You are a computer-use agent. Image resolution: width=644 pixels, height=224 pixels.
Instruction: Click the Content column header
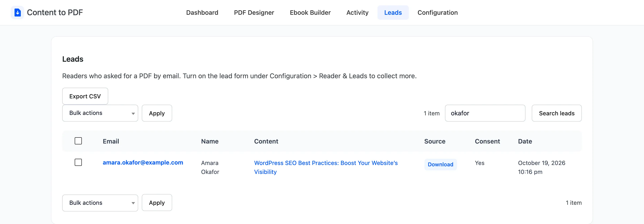pyautogui.click(x=266, y=141)
